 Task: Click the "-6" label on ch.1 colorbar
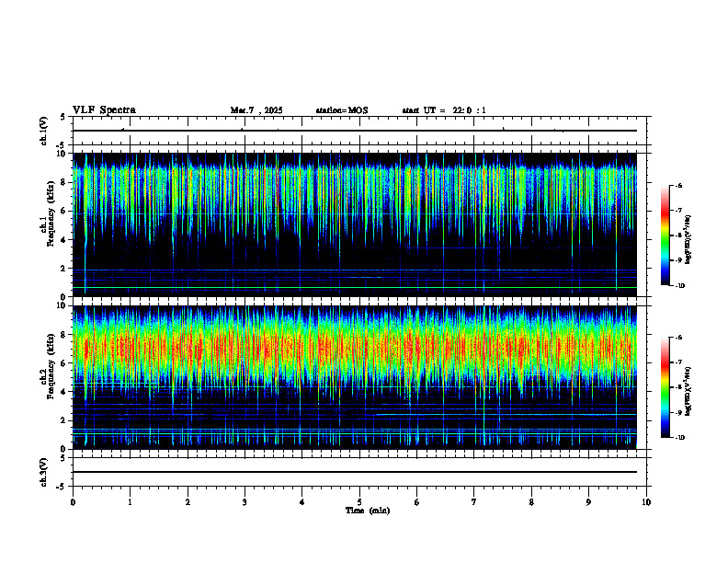[x=678, y=185]
